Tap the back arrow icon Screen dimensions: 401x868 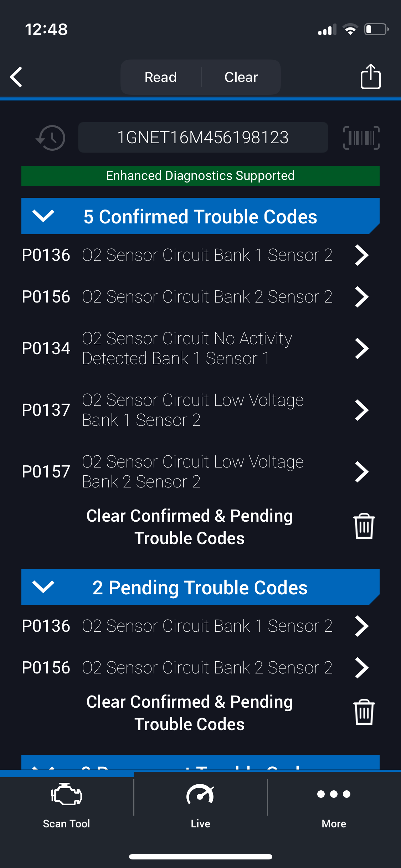click(x=16, y=77)
